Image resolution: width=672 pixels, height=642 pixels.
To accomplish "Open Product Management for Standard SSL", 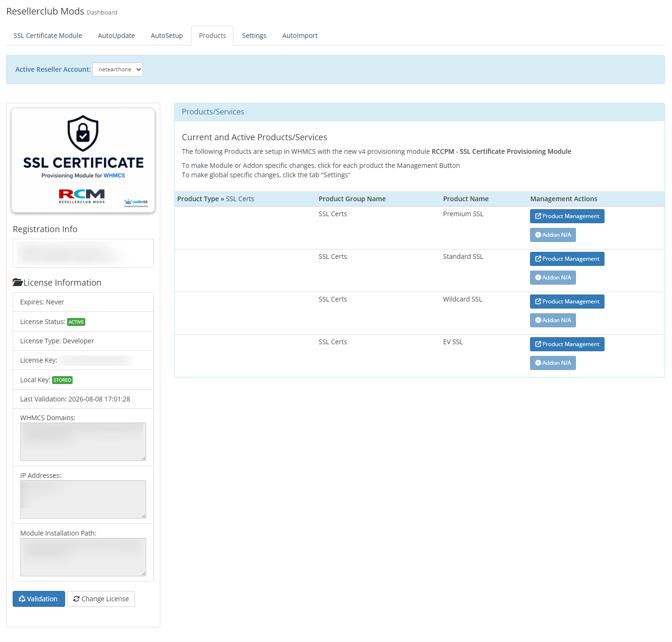I will 567,259.
